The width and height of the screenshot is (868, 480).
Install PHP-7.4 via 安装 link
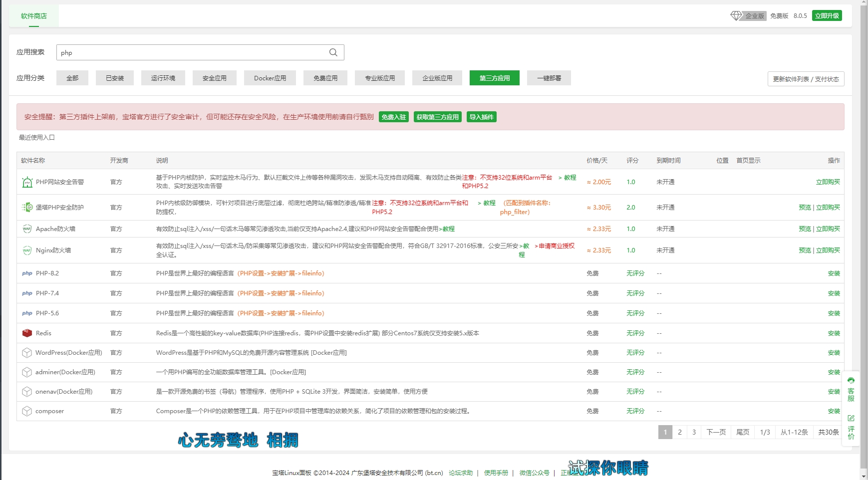point(834,293)
